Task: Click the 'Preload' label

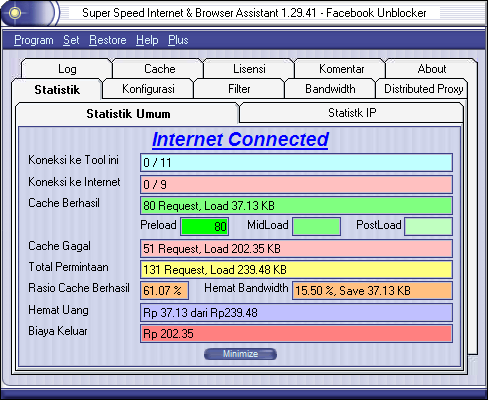Action: point(158,225)
